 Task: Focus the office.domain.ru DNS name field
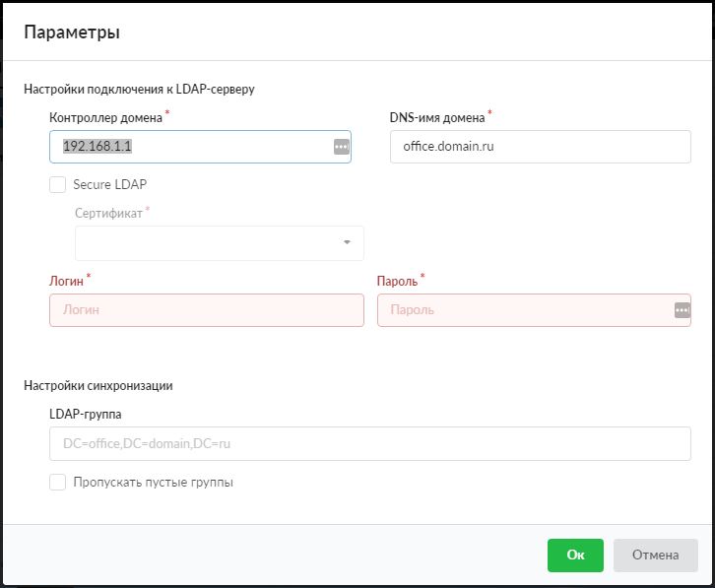tap(540, 146)
